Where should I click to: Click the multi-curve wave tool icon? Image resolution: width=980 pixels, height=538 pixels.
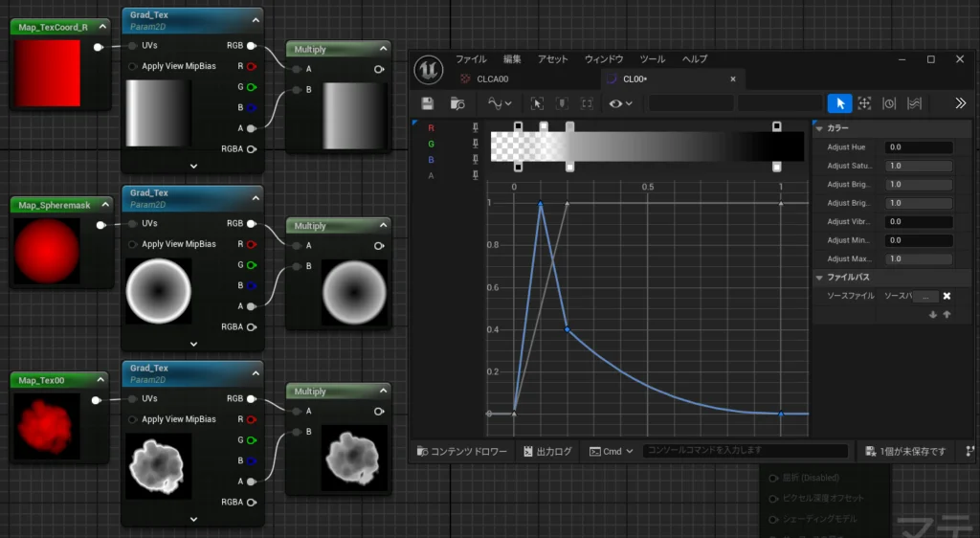(x=914, y=103)
